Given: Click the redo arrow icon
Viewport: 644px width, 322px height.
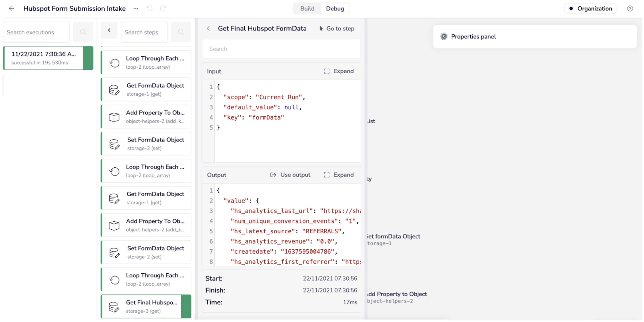Looking at the screenshot, I should click(163, 9).
